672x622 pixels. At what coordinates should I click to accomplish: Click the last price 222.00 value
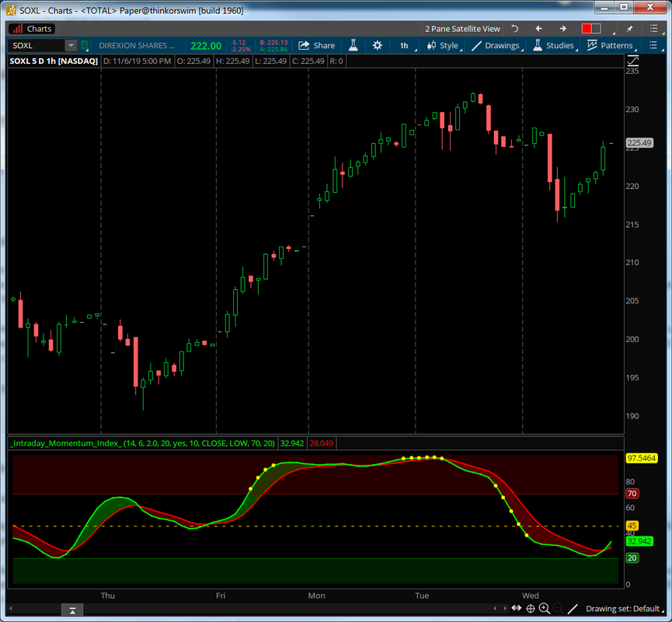coord(206,45)
